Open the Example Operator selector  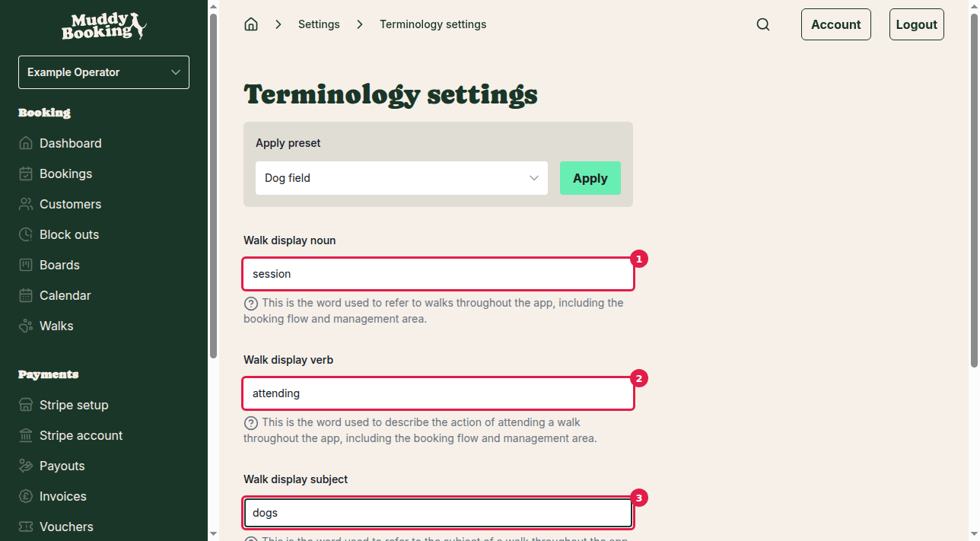tap(103, 72)
